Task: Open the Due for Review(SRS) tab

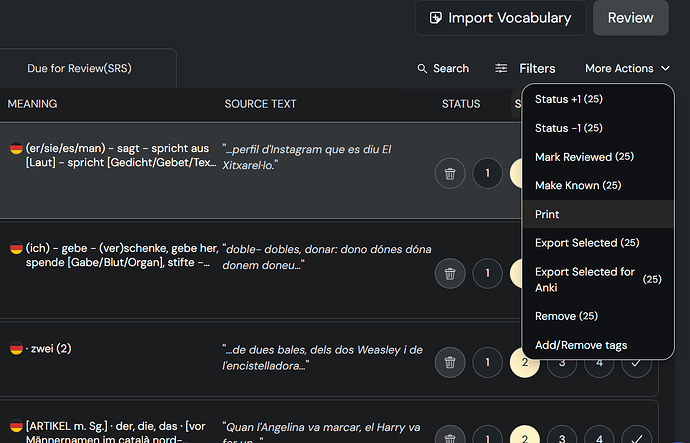Action: coord(80,69)
